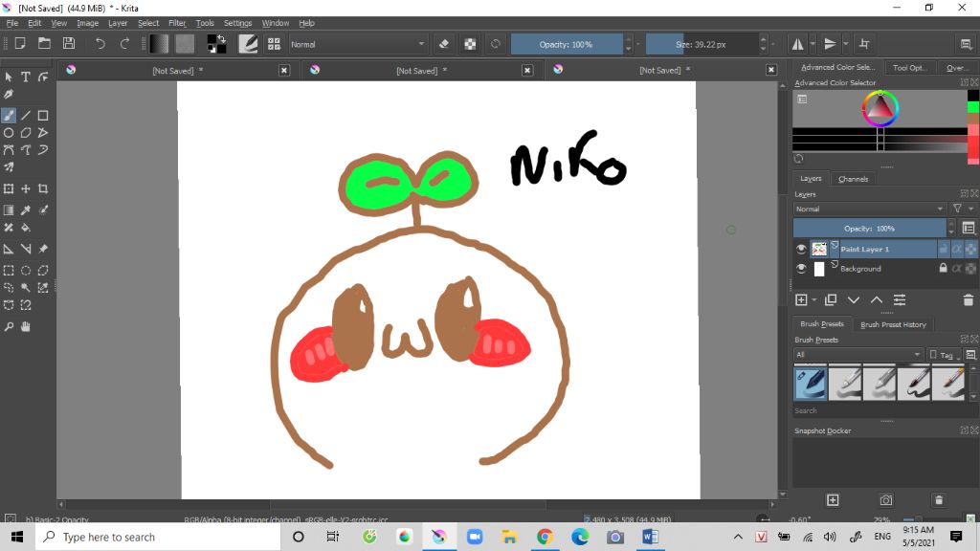Viewport: 980px width, 551px height.
Task: Select the Text tool
Action: coord(26,77)
